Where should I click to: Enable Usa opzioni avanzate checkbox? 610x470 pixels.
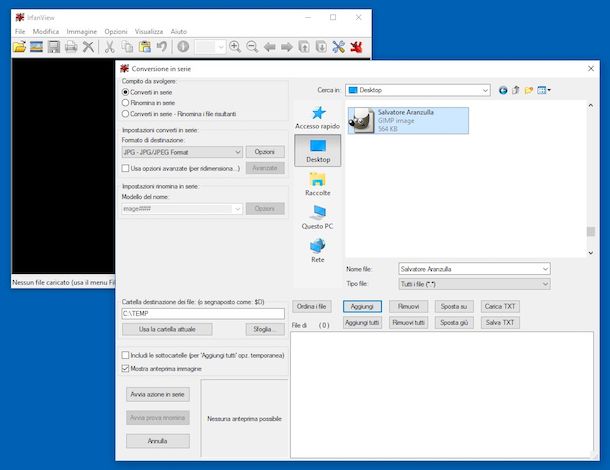(x=125, y=168)
